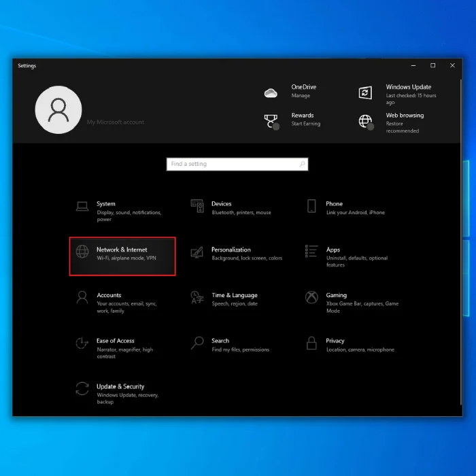Click 'Find my files, permissions' description
Screen dimensions: 476x476
click(x=241, y=350)
